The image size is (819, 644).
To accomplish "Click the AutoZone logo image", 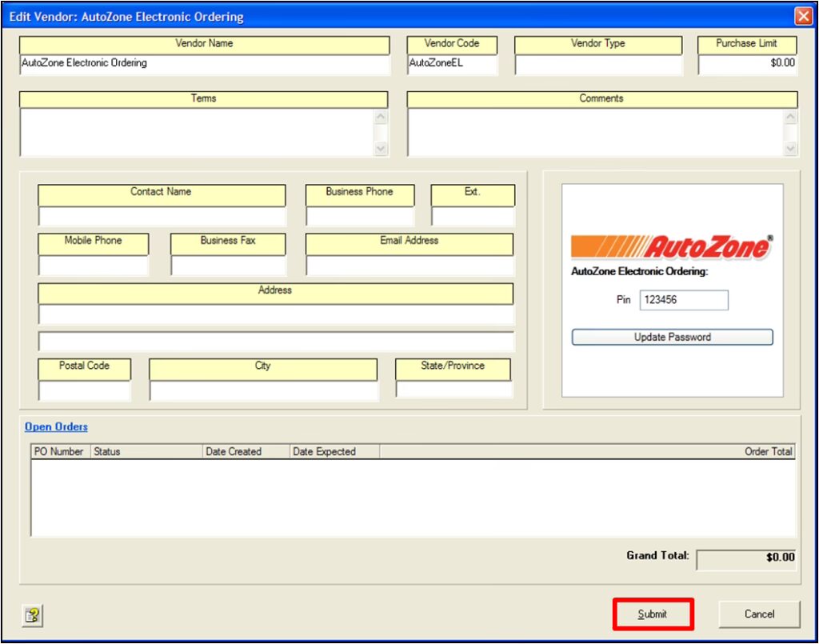I will pyautogui.click(x=672, y=247).
